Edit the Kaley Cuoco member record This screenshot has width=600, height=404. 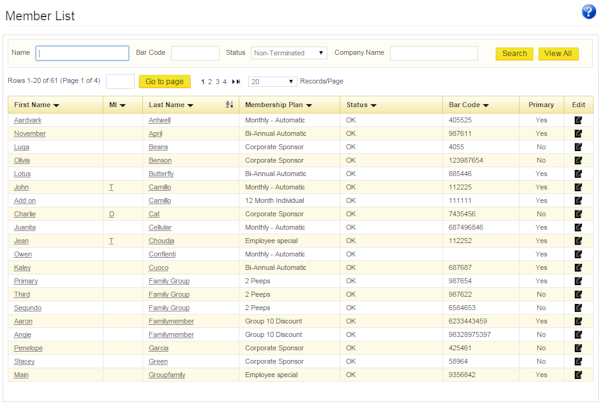tap(578, 267)
